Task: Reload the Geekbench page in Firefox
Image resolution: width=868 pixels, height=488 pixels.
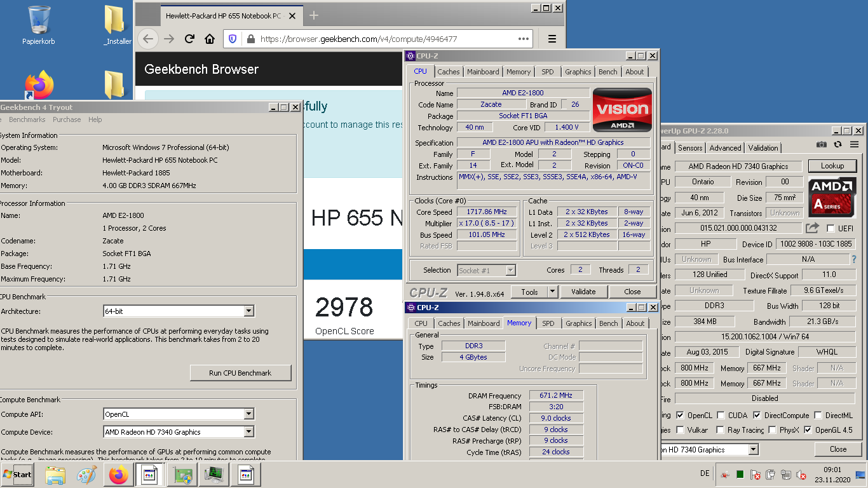Action: (190, 39)
